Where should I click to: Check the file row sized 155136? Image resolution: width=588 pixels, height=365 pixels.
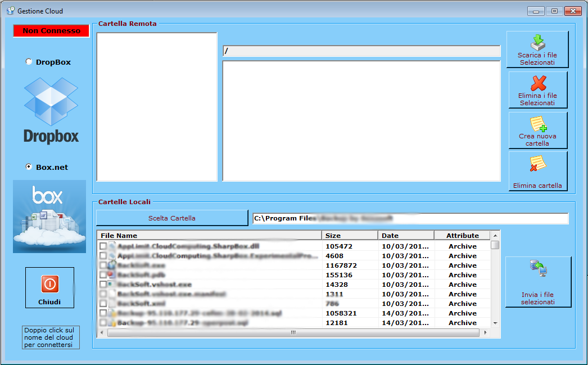pos(103,275)
